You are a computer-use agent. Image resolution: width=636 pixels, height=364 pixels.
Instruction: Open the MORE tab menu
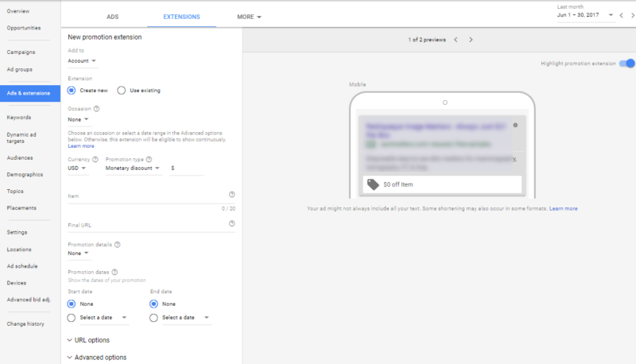tap(249, 17)
